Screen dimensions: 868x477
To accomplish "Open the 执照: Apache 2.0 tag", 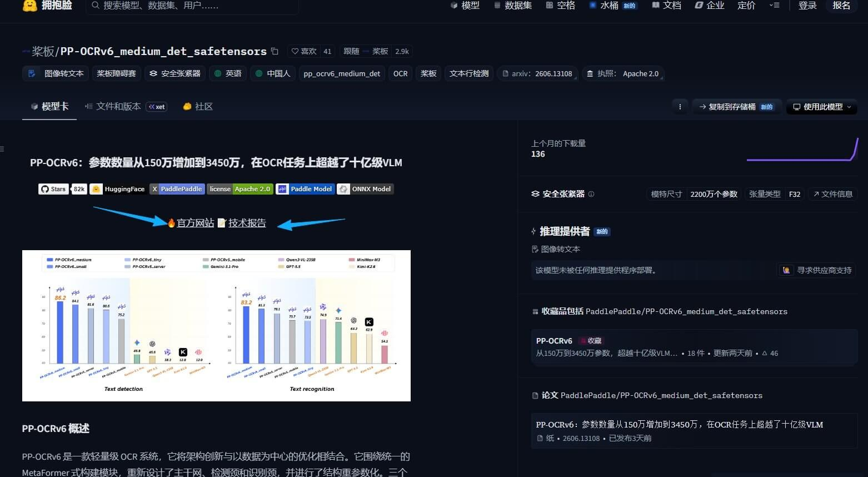I will tap(623, 73).
